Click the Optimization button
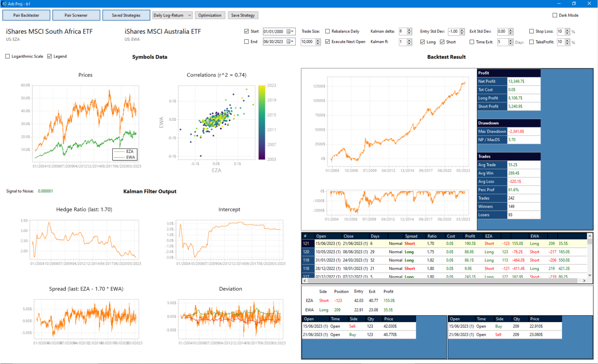 210,15
